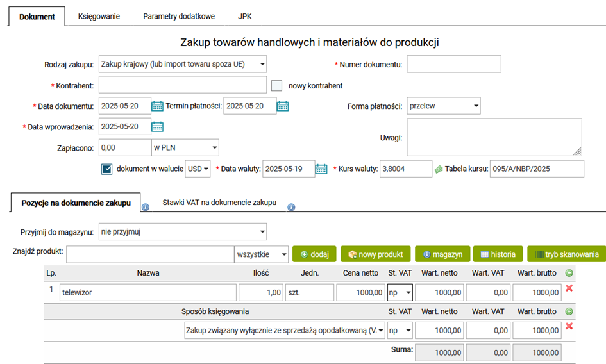Viewport: 606px width, 364px height.
Task: Open the Forma płatności dropdown
Action: [444, 106]
